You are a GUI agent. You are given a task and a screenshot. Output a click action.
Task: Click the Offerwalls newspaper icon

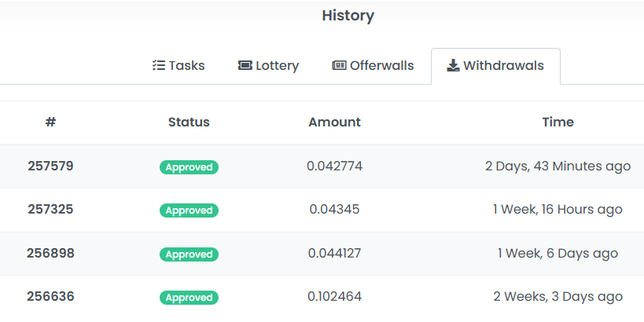[x=339, y=65]
